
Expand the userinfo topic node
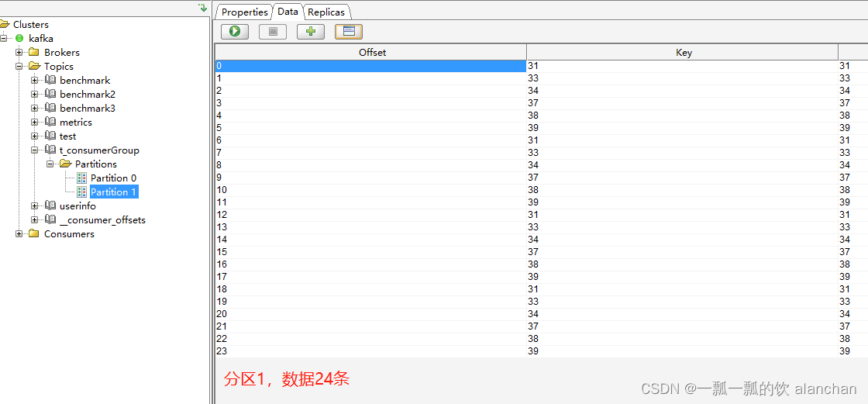coord(35,206)
